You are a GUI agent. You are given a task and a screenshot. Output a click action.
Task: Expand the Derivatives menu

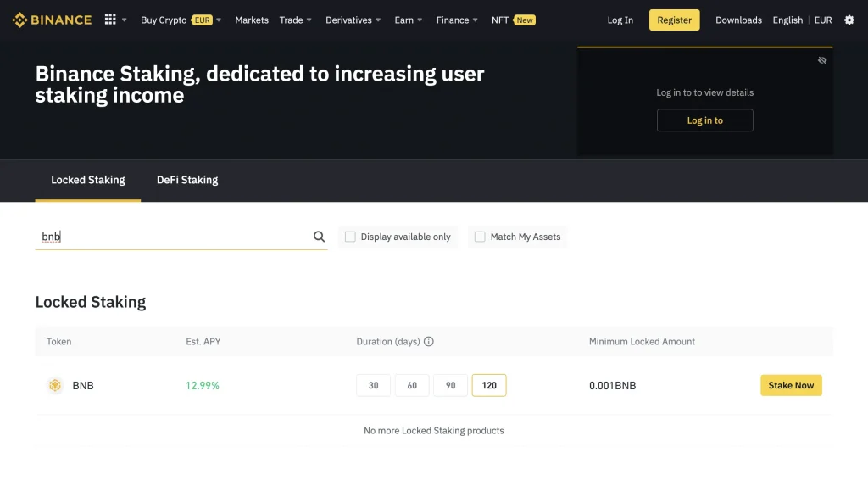click(353, 20)
